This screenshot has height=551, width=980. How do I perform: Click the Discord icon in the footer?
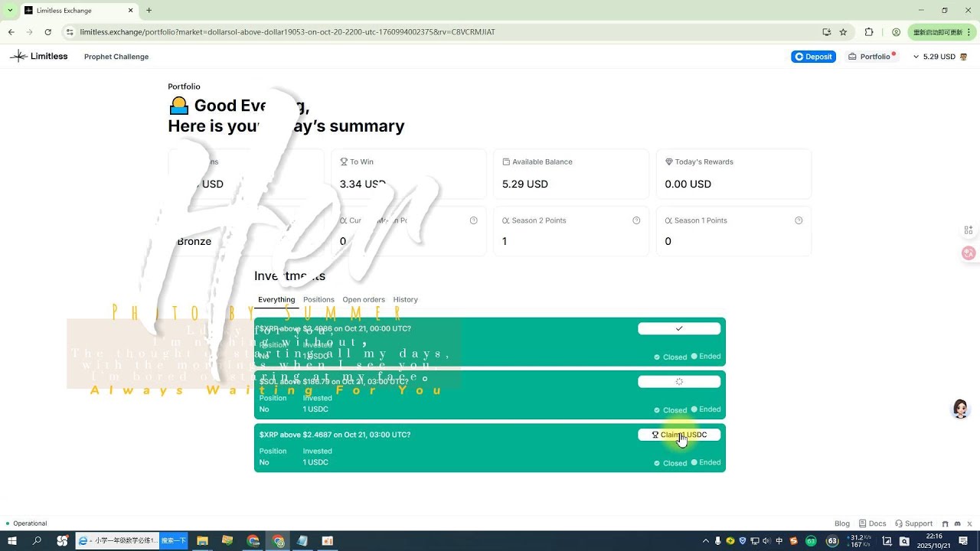[957, 523]
